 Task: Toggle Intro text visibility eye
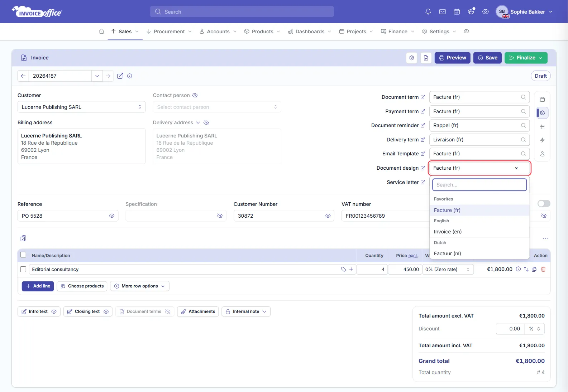coord(54,311)
